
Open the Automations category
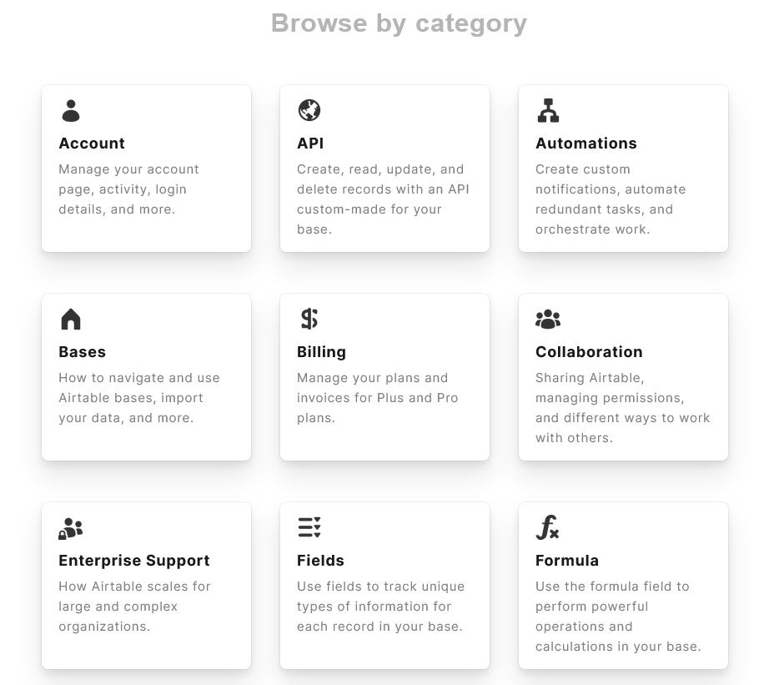click(586, 144)
